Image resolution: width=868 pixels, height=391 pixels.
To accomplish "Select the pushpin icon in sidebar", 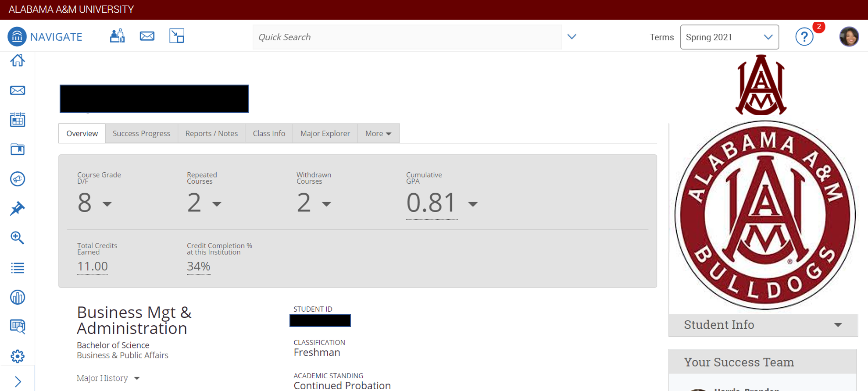I will tap(18, 209).
